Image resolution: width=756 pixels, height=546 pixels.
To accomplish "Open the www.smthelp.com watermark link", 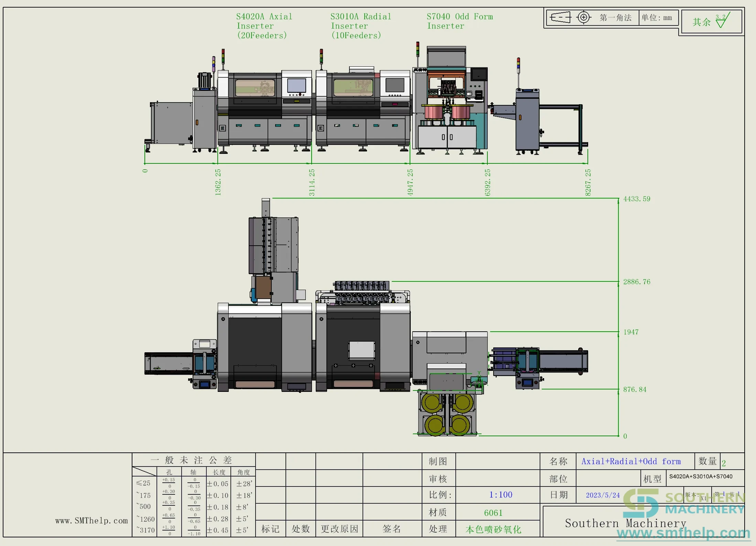I will (x=683, y=533).
